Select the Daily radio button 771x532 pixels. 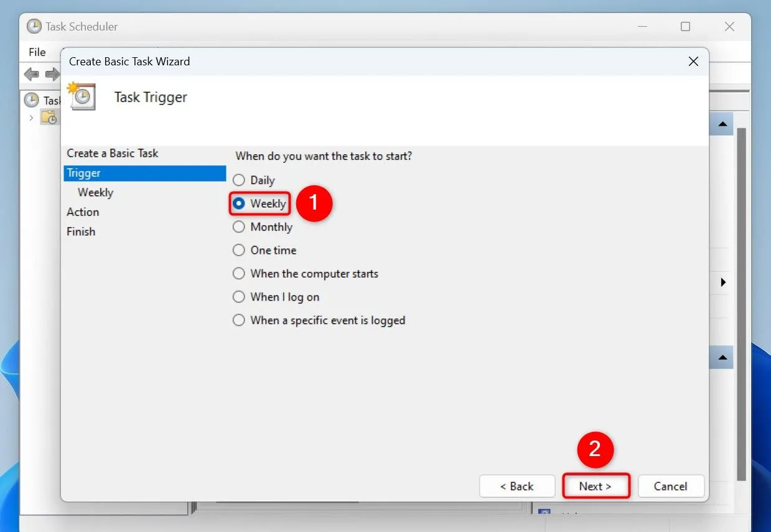(239, 180)
